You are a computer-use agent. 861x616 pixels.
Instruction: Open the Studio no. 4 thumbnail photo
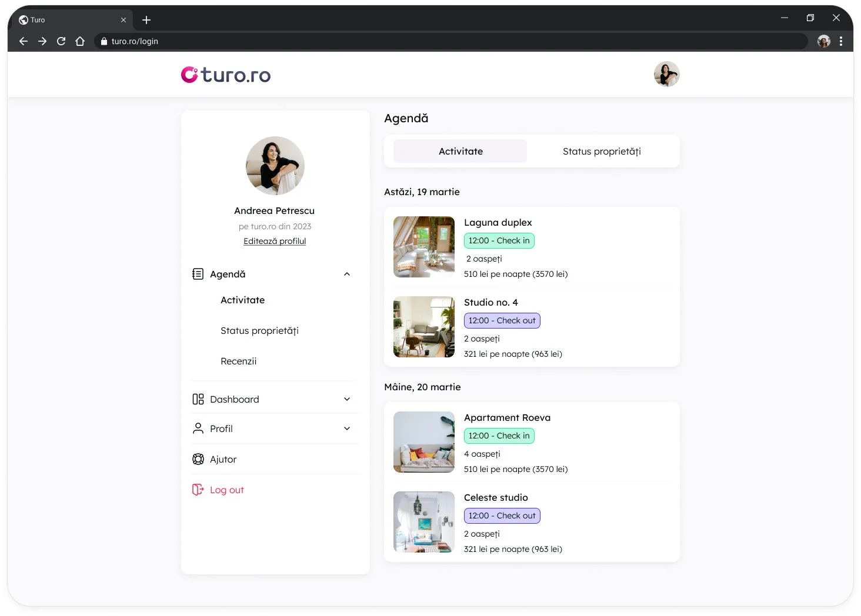[424, 327]
